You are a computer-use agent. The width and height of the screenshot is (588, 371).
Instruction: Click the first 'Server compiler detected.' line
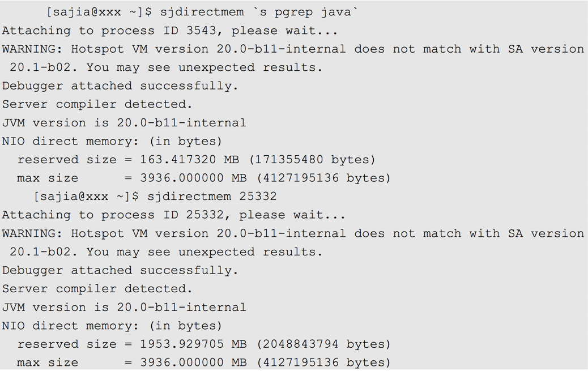(x=97, y=104)
